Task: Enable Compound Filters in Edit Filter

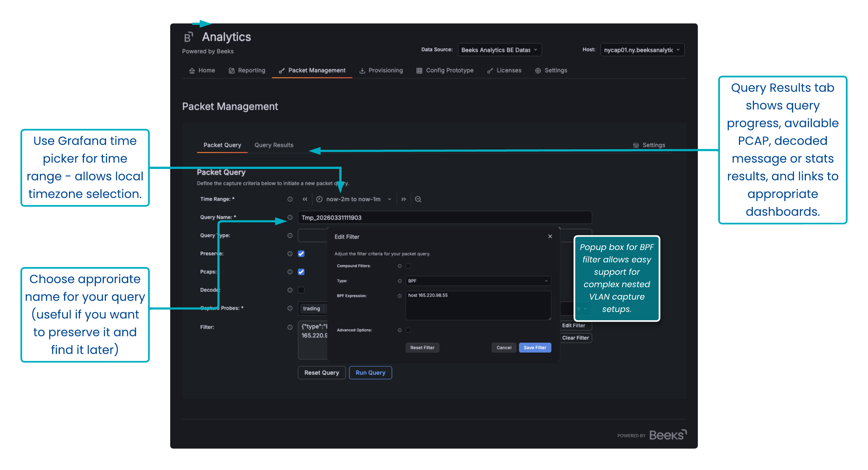Action: 408,266
